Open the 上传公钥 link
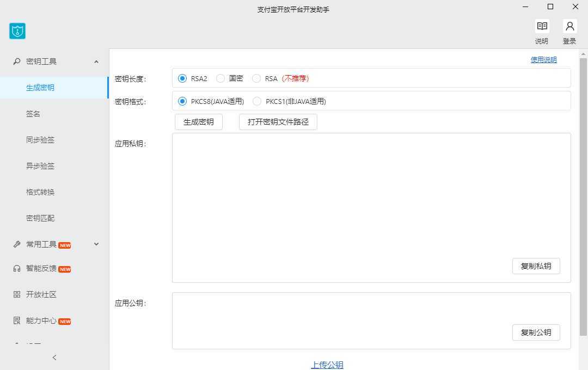This screenshot has width=588, height=370. 327,365
